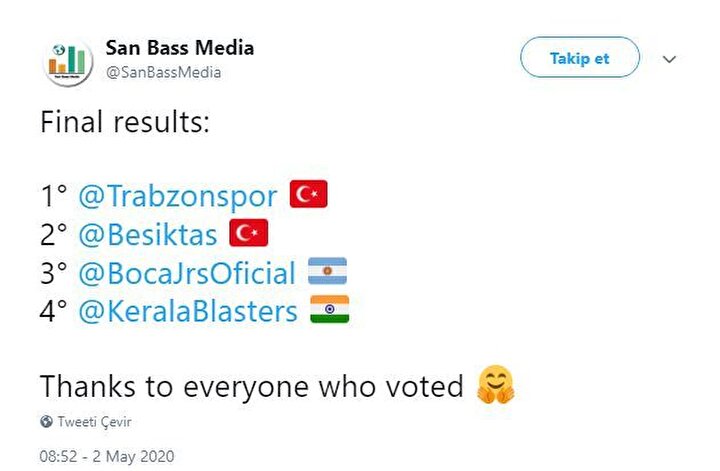
Task: Open the @Besiktas mention link
Action: [x=148, y=235]
